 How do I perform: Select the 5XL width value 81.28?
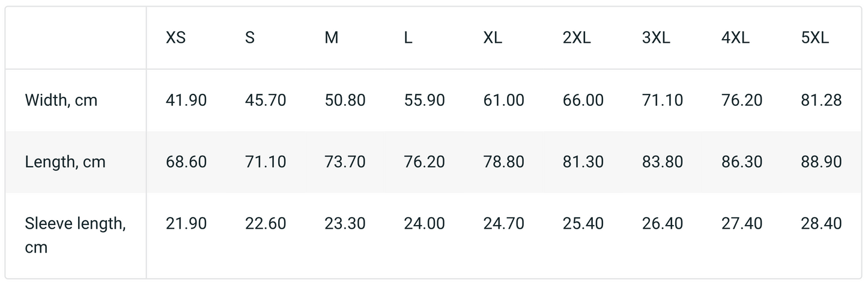click(821, 100)
